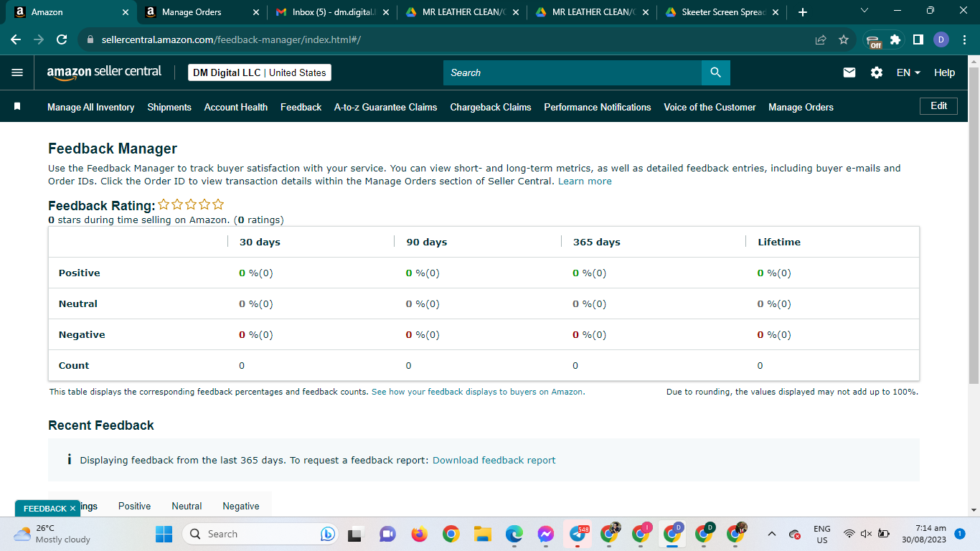The image size is (980, 551).
Task: Click the Feedback Rating stars
Action: [191, 204]
